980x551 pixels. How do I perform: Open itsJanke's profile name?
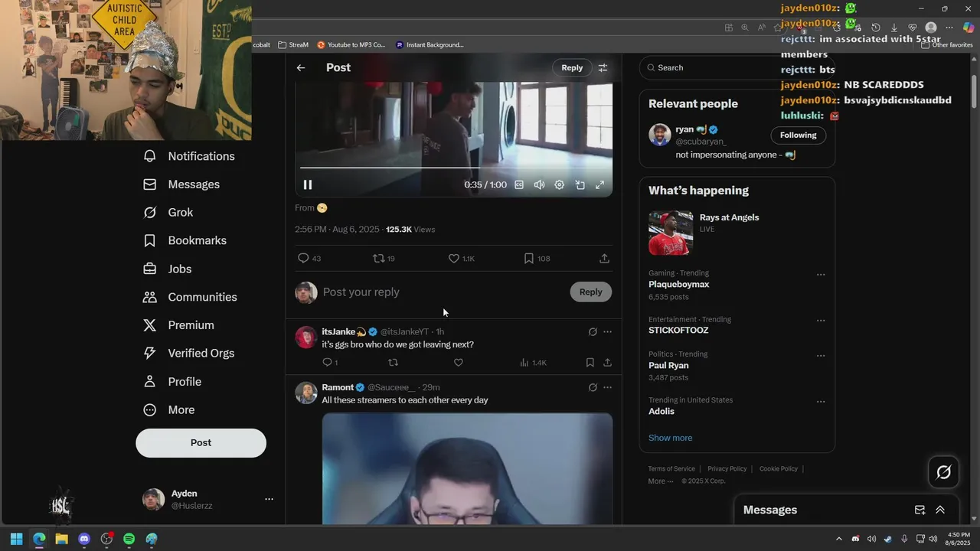(338, 331)
